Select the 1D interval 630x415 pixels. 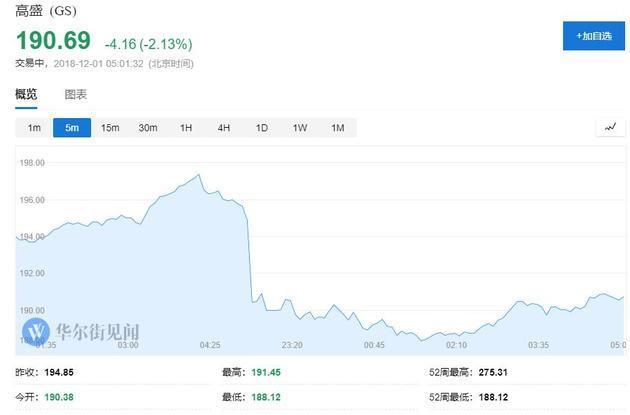262,128
